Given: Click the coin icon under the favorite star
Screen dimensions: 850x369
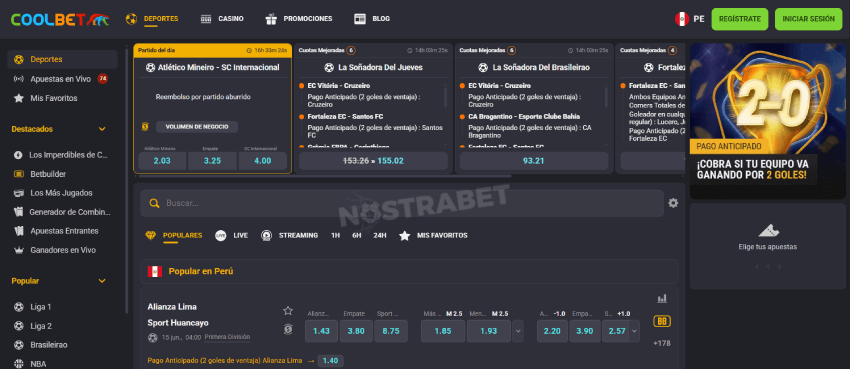Looking at the screenshot, I should [x=288, y=329].
